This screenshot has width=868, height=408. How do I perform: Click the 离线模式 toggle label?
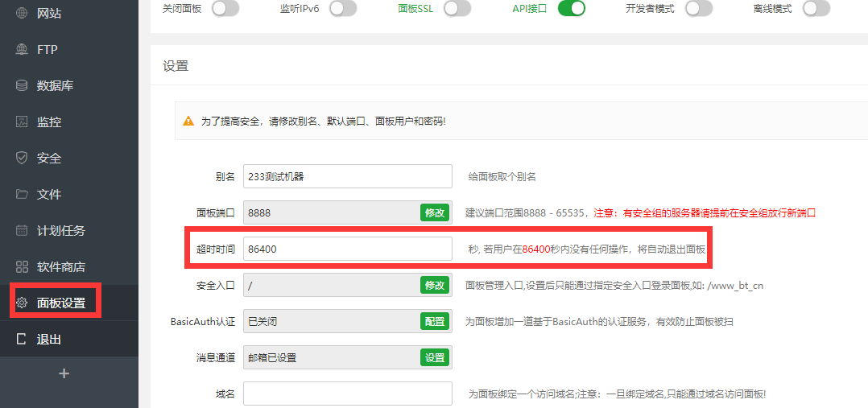[773, 9]
